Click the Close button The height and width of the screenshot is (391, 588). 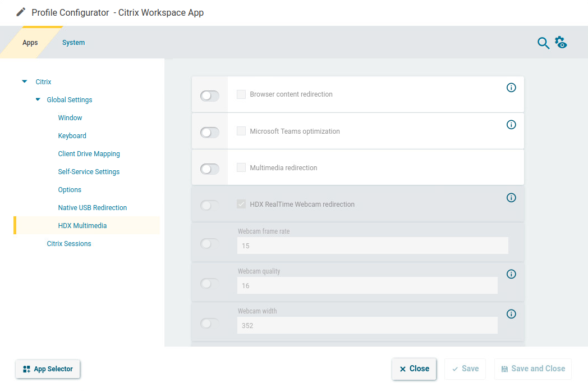414,369
